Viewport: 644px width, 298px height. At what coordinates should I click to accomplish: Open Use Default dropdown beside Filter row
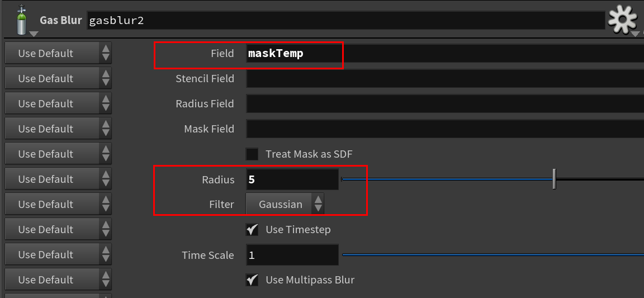point(58,204)
